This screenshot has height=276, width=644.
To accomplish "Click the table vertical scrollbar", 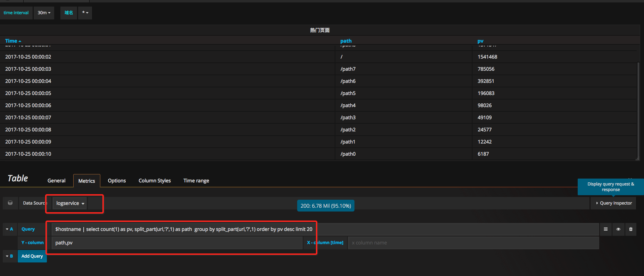I will 638,110.
